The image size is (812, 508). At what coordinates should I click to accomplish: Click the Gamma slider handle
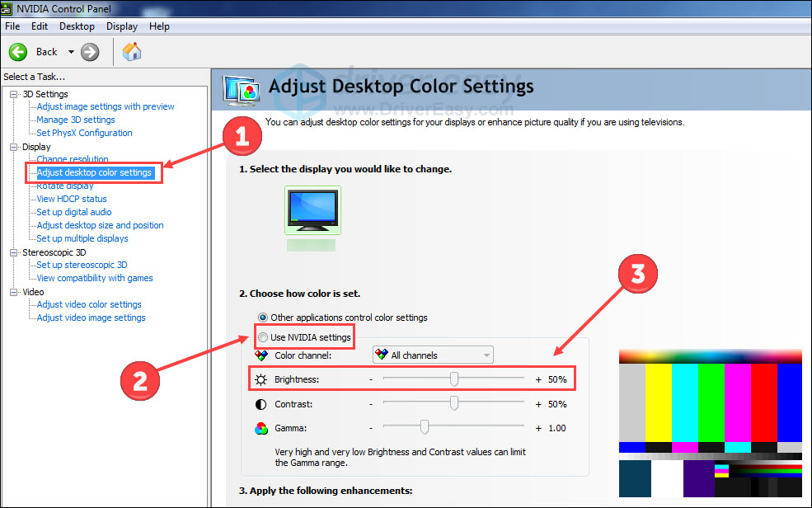tap(424, 427)
